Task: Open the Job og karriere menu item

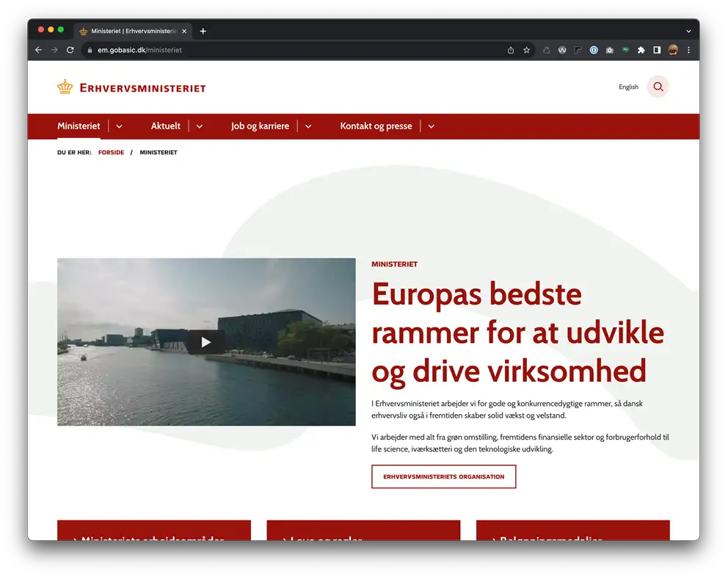Action: 260,126
